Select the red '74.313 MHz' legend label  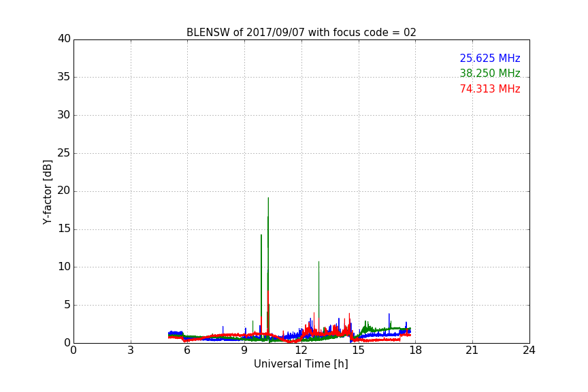490,89
